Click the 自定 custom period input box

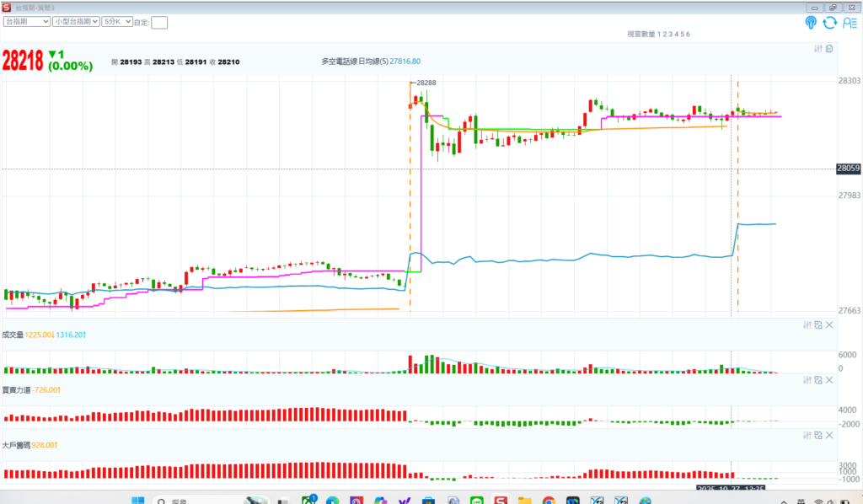159,23
